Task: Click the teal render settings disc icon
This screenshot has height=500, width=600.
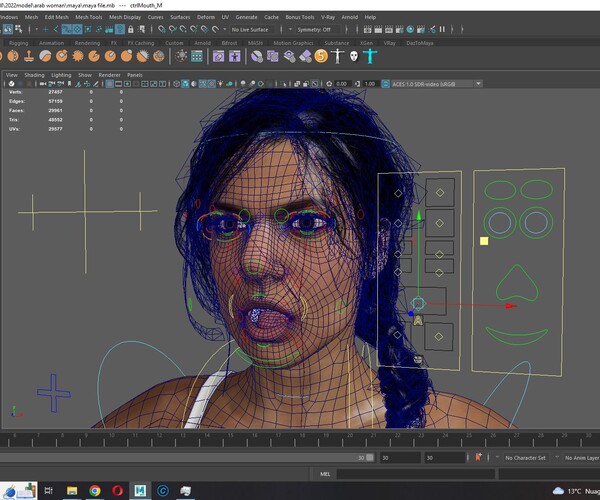Action: tap(410, 29)
